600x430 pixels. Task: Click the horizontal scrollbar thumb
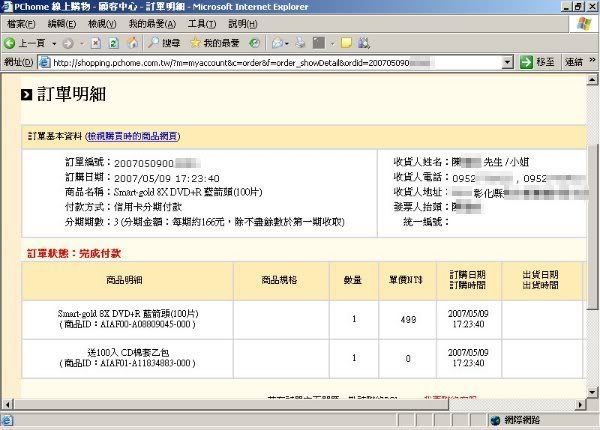[x=231, y=404]
